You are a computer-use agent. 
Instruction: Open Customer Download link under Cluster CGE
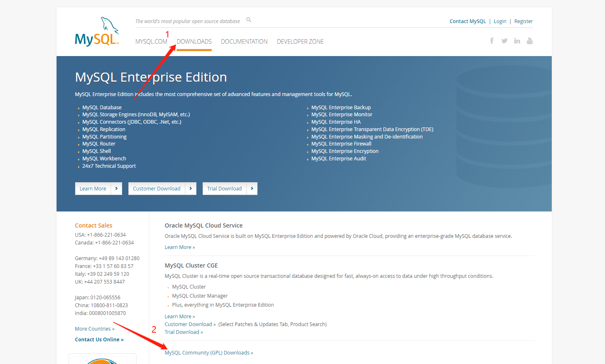tap(190, 324)
